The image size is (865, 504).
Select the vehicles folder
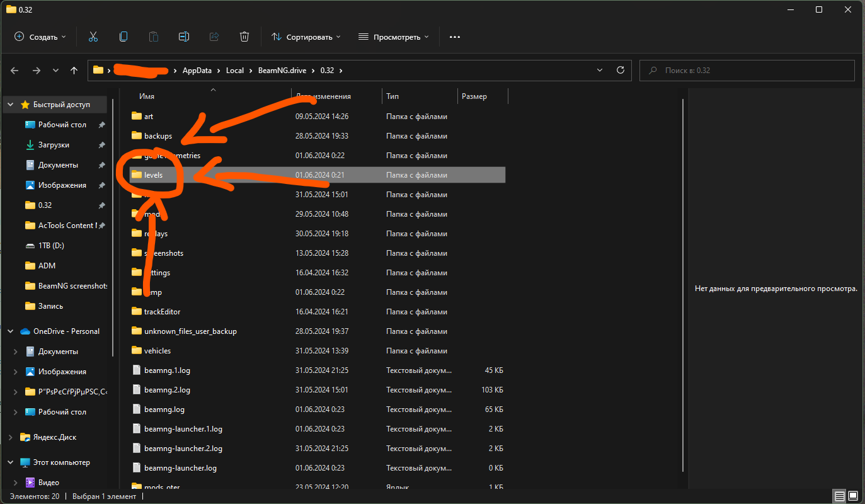tap(158, 351)
